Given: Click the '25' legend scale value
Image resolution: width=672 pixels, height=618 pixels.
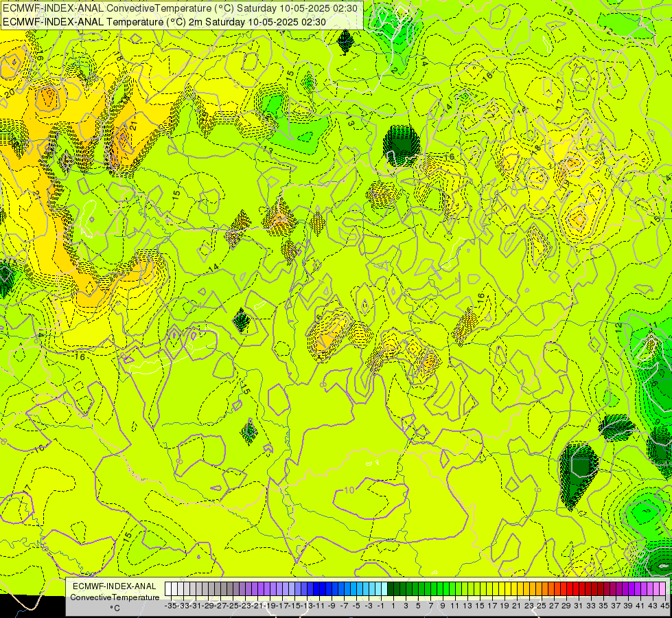Looking at the screenshot, I should (x=542, y=606).
